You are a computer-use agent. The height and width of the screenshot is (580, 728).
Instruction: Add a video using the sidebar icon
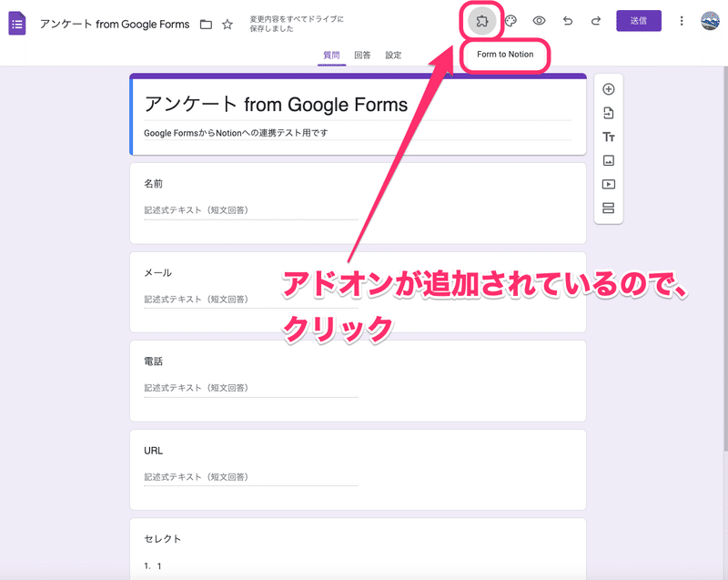pyautogui.click(x=608, y=184)
